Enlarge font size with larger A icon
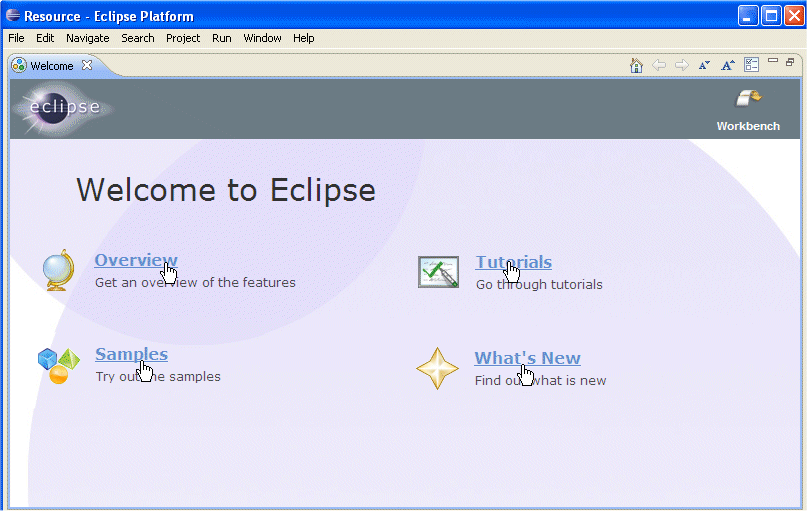 [727, 65]
